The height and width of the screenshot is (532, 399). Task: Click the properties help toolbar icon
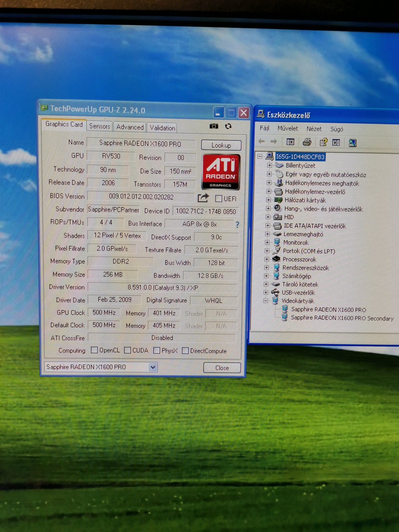point(323,142)
